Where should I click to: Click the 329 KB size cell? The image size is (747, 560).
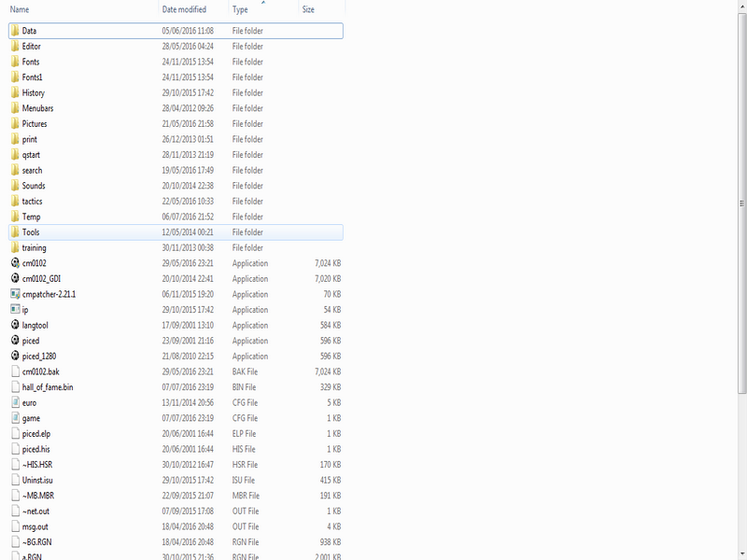(331, 387)
